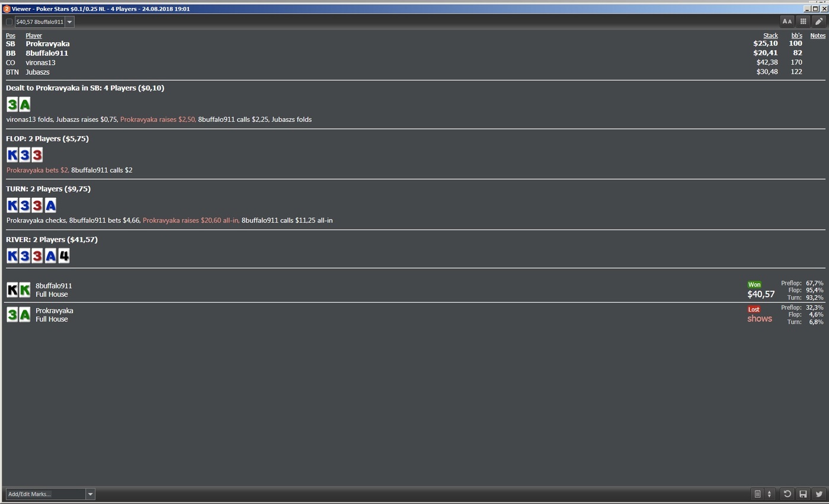Screen dimensions: 829x504
Task: Click the K card in the flop row
Action: [12, 155]
